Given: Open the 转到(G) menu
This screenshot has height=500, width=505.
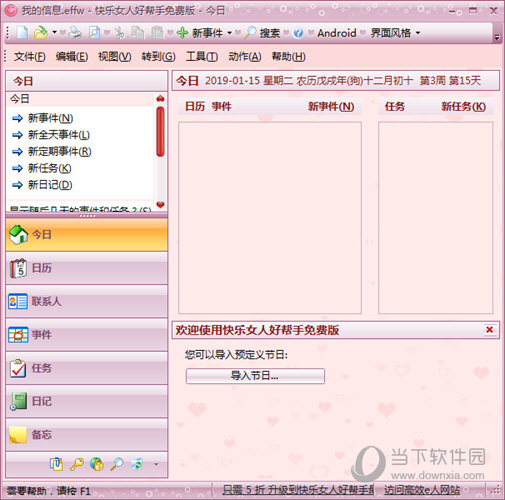Looking at the screenshot, I should (x=158, y=57).
